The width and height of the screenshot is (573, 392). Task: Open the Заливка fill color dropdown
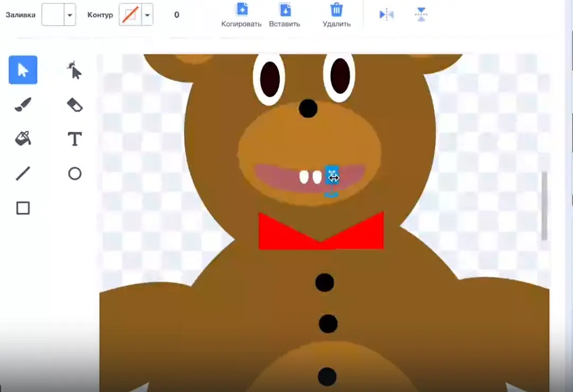(x=69, y=15)
